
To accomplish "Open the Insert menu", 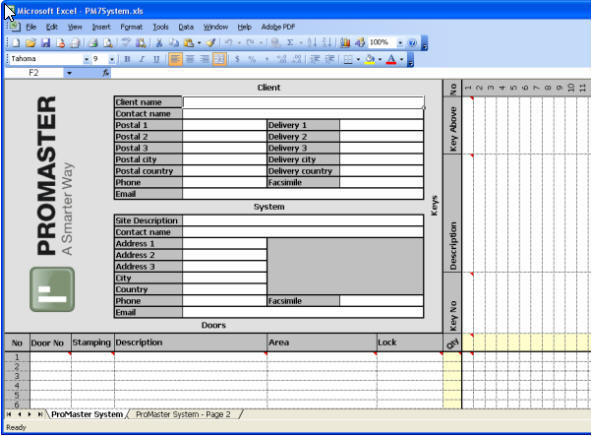I will (x=101, y=27).
